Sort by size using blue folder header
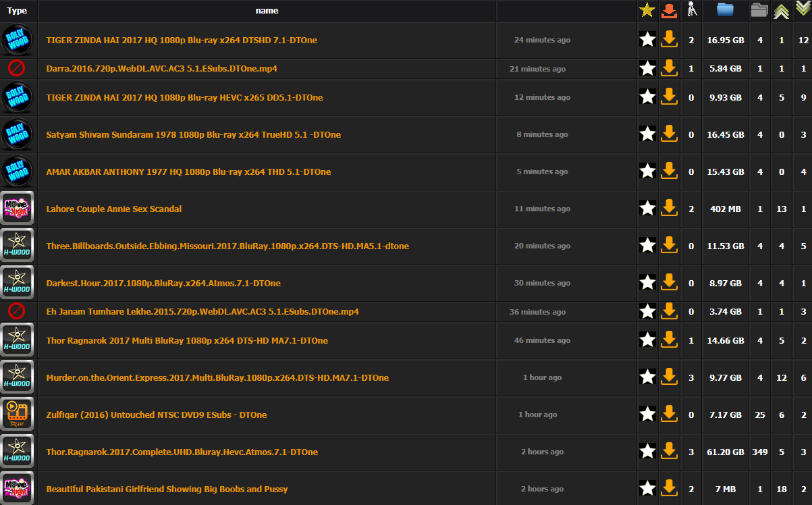Image resolution: width=812 pixels, height=505 pixels. [726, 9]
